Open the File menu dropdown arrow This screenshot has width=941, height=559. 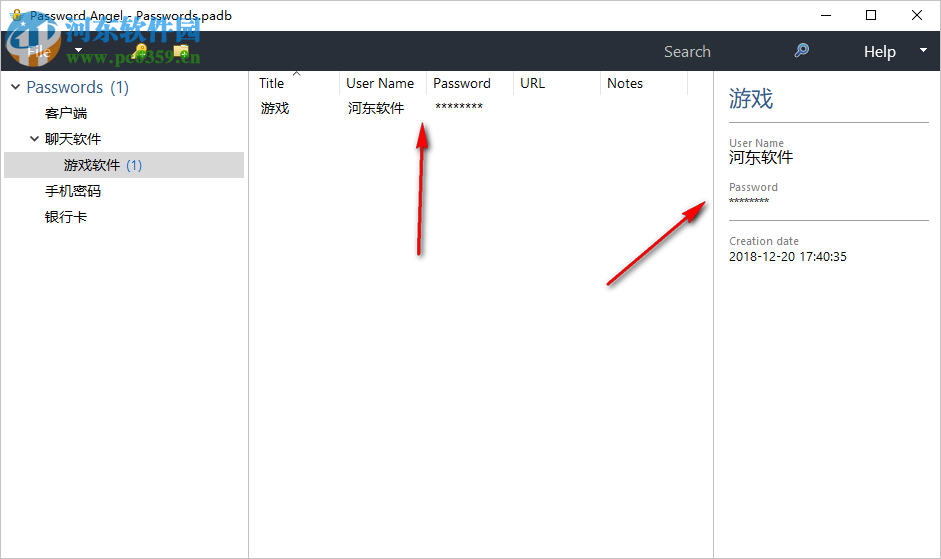78,50
